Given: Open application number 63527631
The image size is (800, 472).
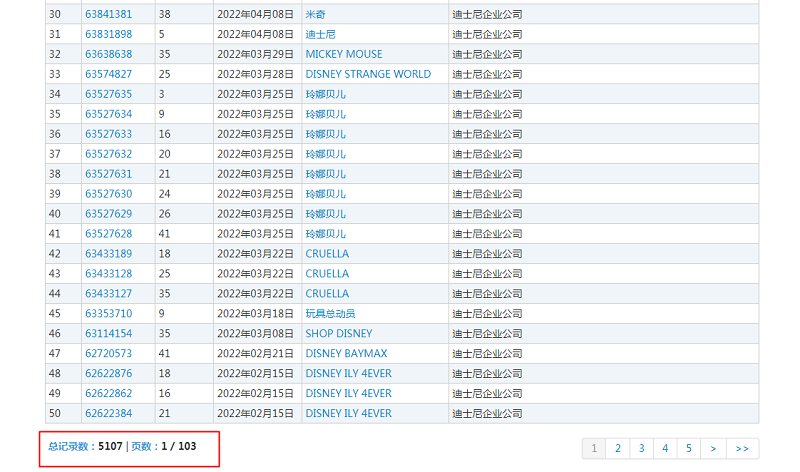Looking at the screenshot, I should (x=108, y=173).
